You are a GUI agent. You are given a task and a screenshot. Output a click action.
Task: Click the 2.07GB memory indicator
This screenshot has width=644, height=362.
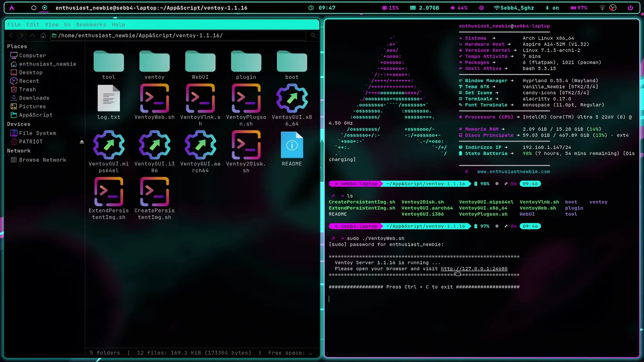pyautogui.click(x=424, y=8)
